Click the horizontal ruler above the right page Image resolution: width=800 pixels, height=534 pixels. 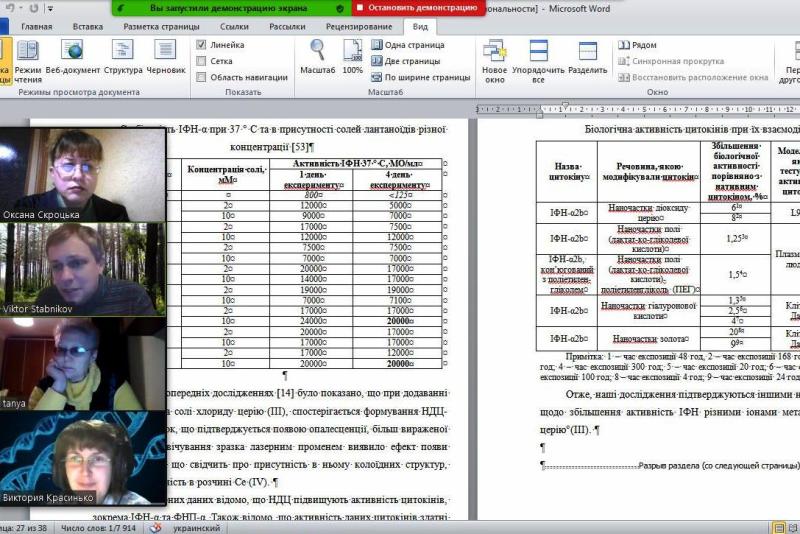tap(638, 109)
